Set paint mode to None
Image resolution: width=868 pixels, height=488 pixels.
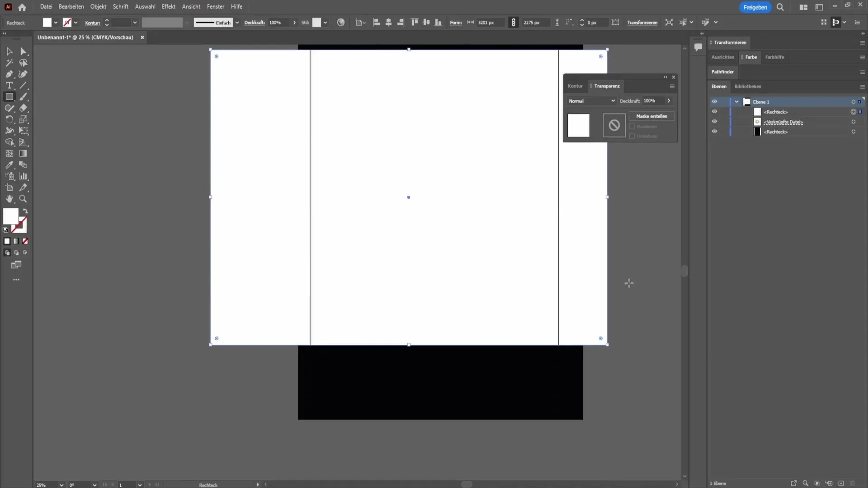pos(25,241)
